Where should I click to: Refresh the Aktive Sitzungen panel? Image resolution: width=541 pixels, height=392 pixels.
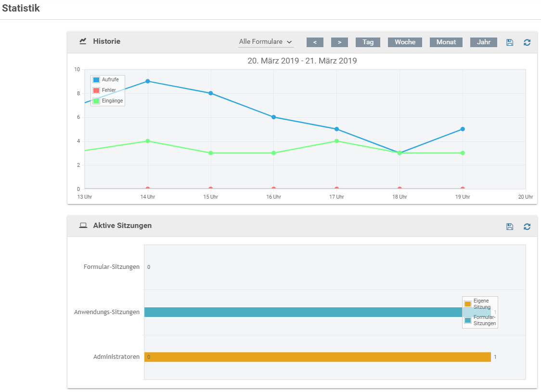527,227
